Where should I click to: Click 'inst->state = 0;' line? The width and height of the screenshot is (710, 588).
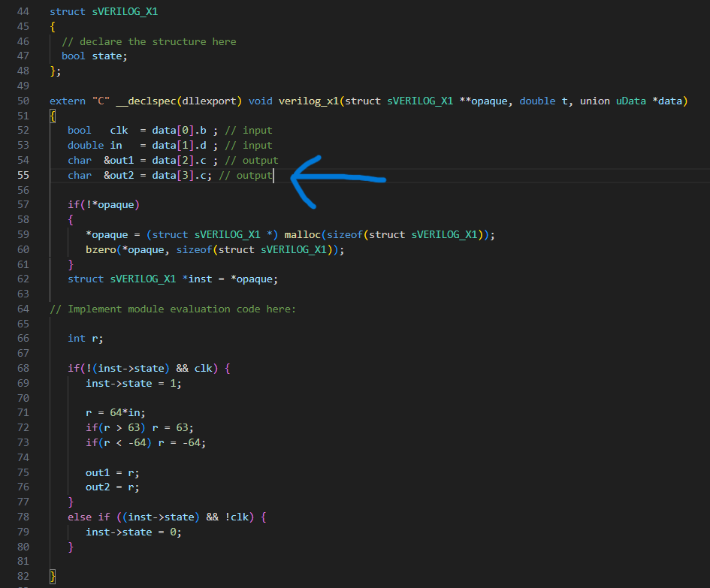click(134, 532)
